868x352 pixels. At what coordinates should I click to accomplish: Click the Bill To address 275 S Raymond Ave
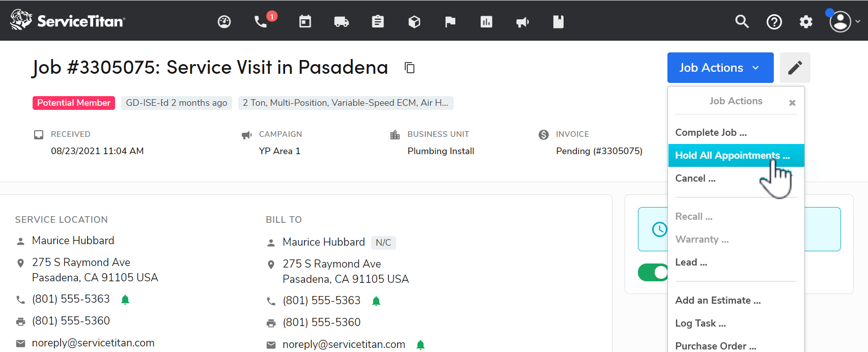(346, 272)
